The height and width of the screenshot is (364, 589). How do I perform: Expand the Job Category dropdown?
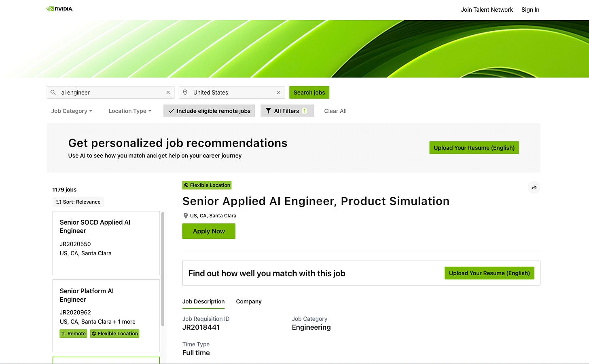pyautogui.click(x=72, y=111)
